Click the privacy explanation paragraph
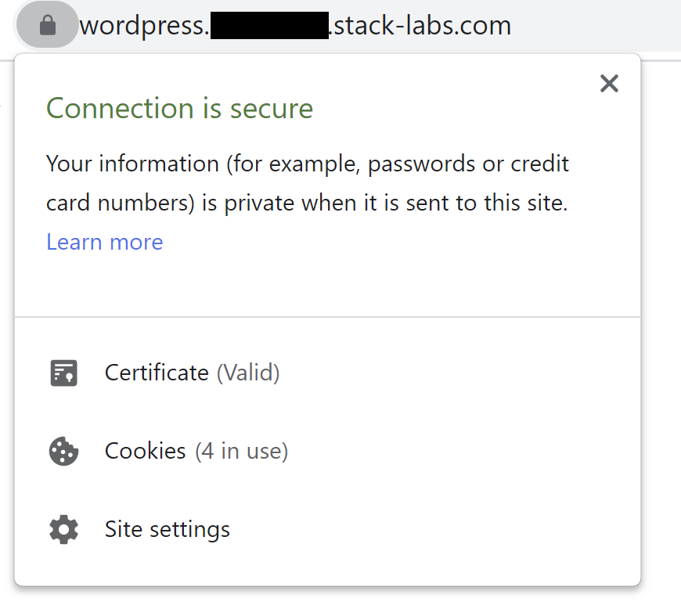The width and height of the screenshot is (681, 616). (x=307, y=182)
